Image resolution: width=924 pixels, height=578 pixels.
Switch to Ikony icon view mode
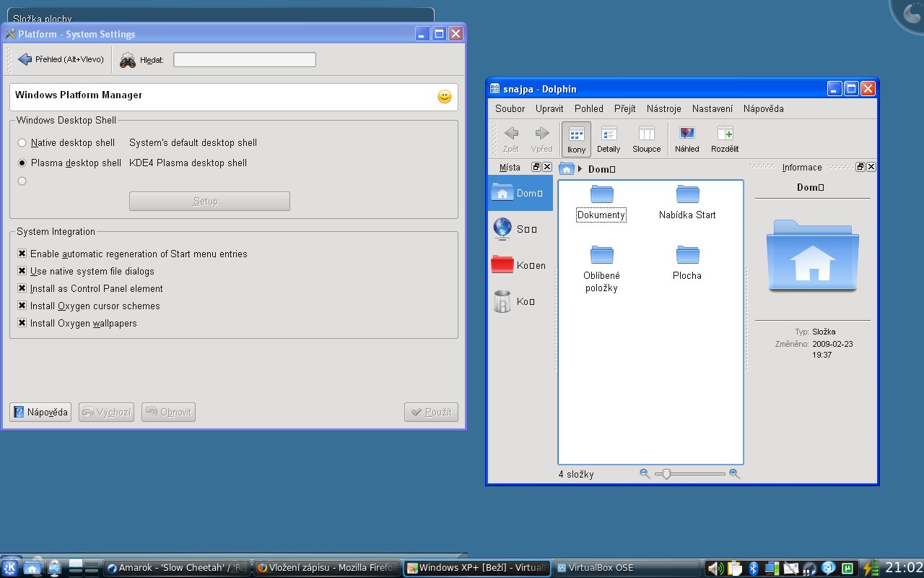tap(576, 139)
